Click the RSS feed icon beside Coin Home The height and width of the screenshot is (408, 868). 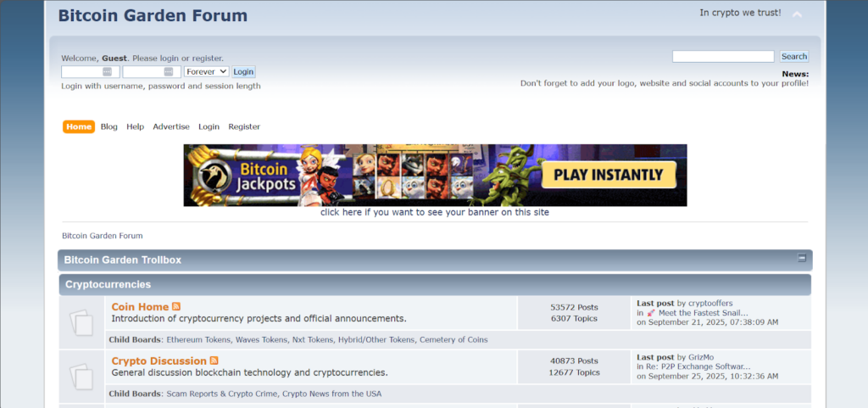176,306
